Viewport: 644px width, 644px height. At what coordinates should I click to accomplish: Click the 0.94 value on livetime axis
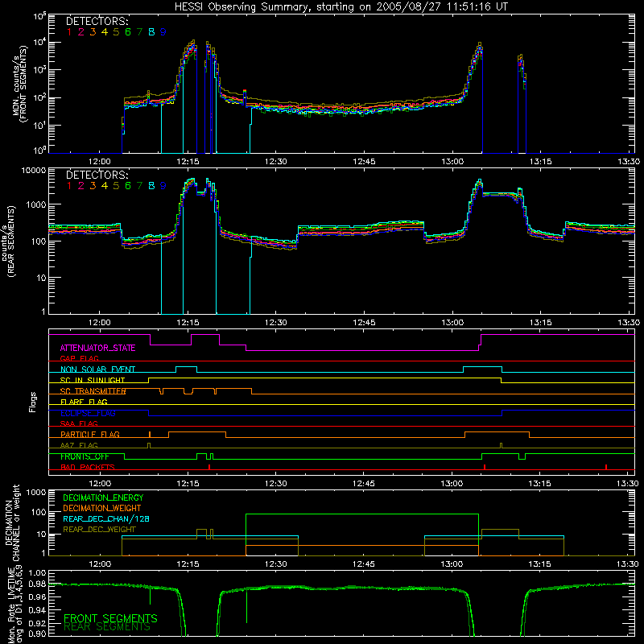pyautogui.click(x=36, y=609)
